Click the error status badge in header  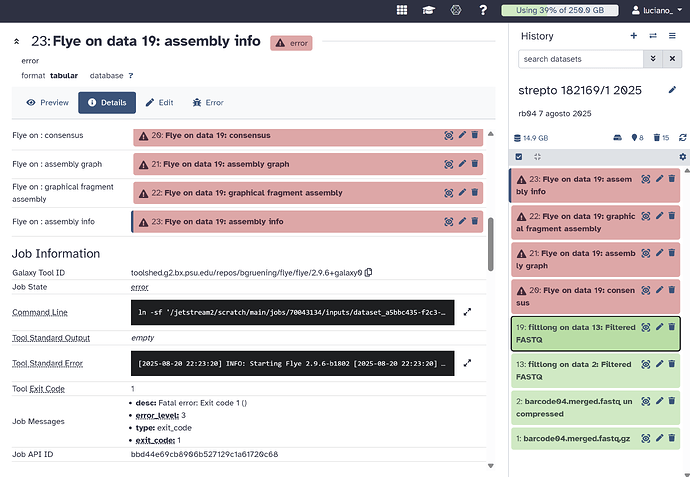pyautogui.click(x=291, y=43)
